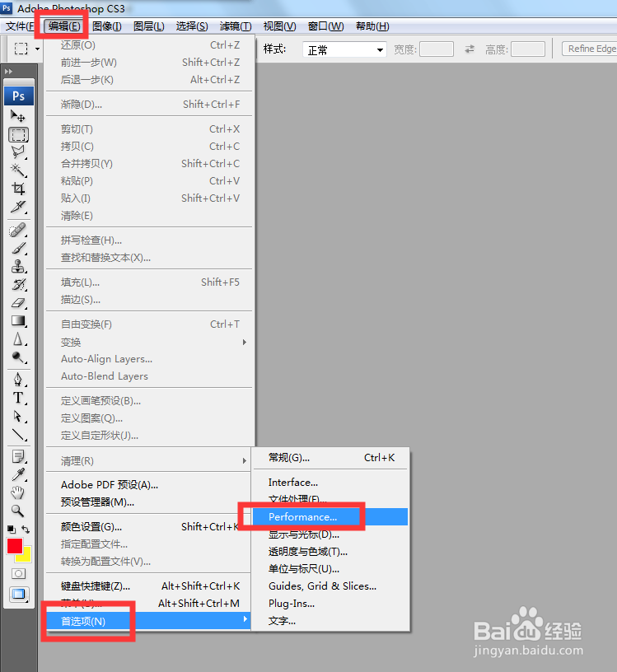Select the Hand tool

click(18, 492)
